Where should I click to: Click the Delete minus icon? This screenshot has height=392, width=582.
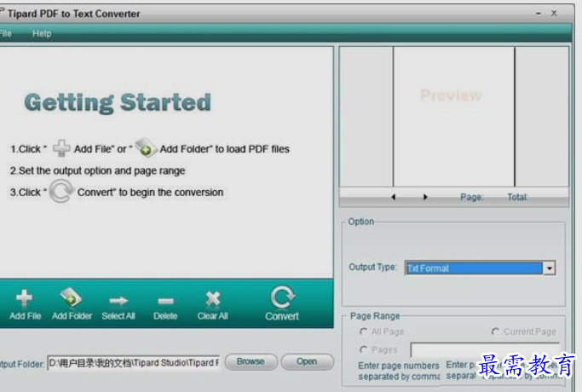pyautogui.click(x=165, y=301)
